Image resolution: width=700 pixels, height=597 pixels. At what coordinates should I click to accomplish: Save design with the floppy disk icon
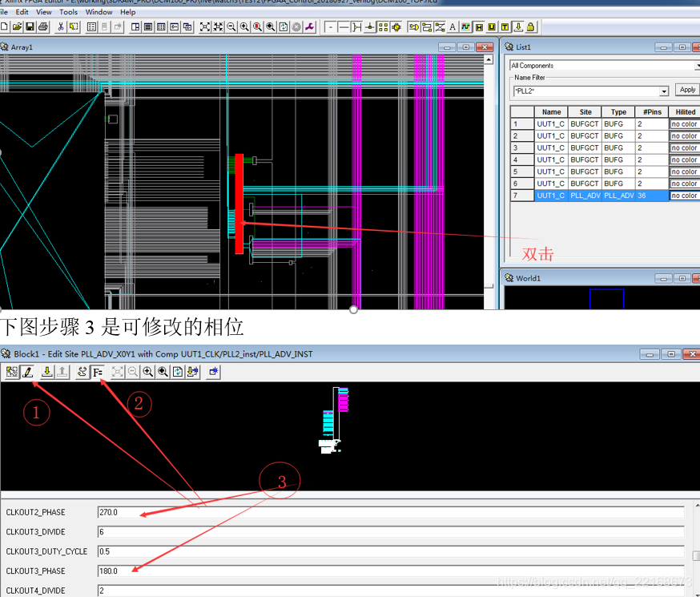point(30,26)
